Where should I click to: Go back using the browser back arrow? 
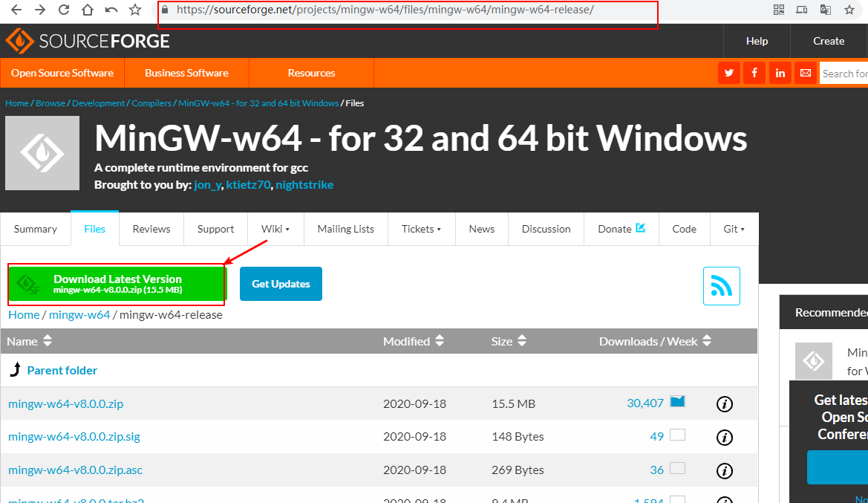(16, 10)
